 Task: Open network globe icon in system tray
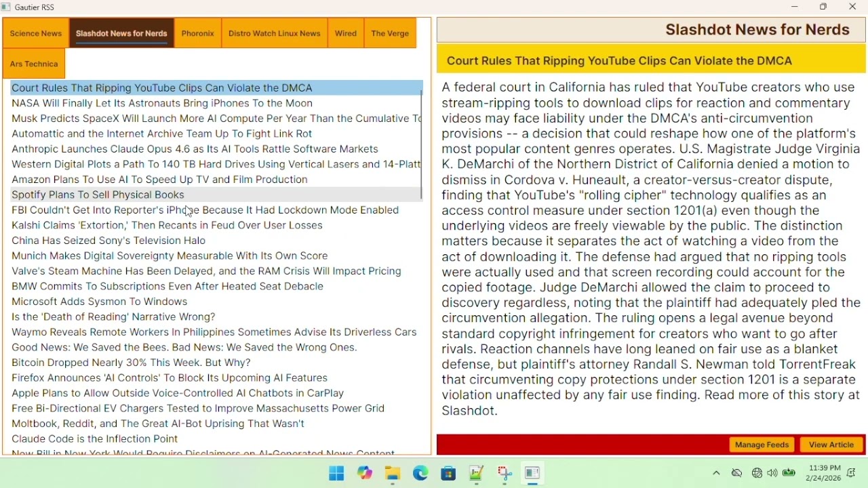pos(757,474)
